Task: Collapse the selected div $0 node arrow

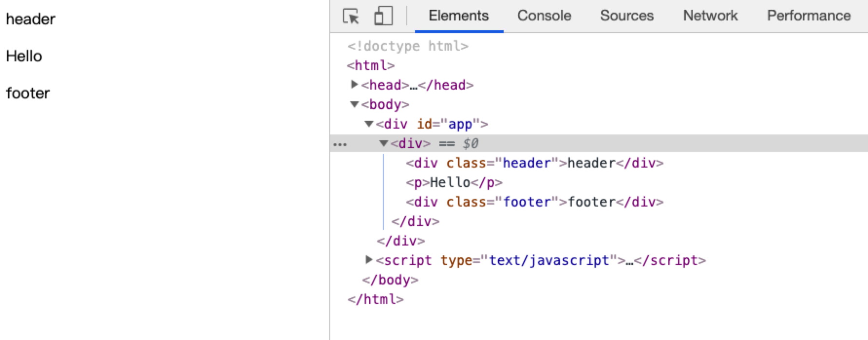Action: pyautogui.click(x=384, y=143)
